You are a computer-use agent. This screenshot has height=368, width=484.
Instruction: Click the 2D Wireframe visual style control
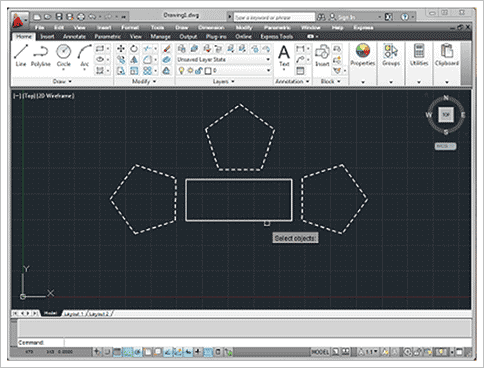point(55,96)
